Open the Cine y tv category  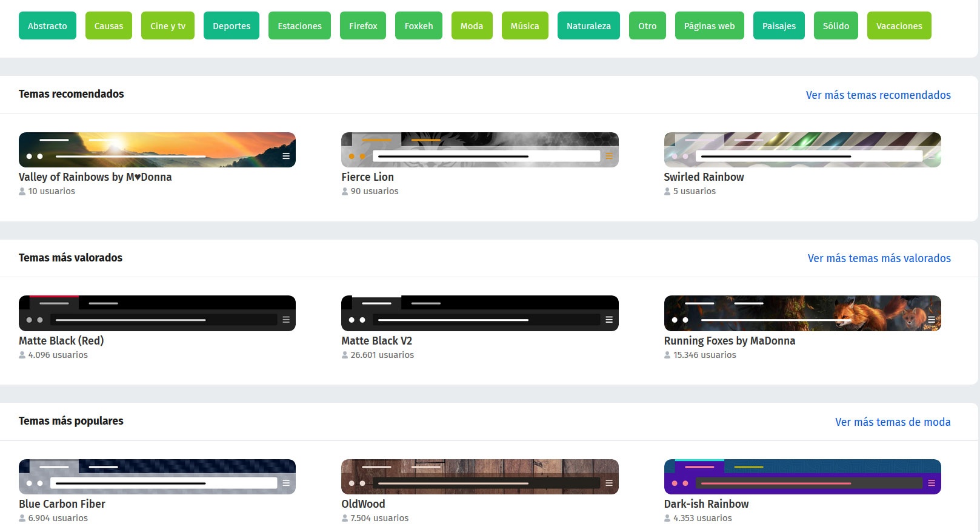[x=168, y=25]
